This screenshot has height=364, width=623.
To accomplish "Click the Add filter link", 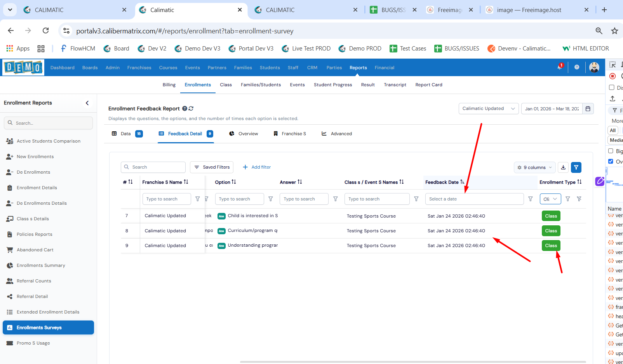I will click(257, 167).
